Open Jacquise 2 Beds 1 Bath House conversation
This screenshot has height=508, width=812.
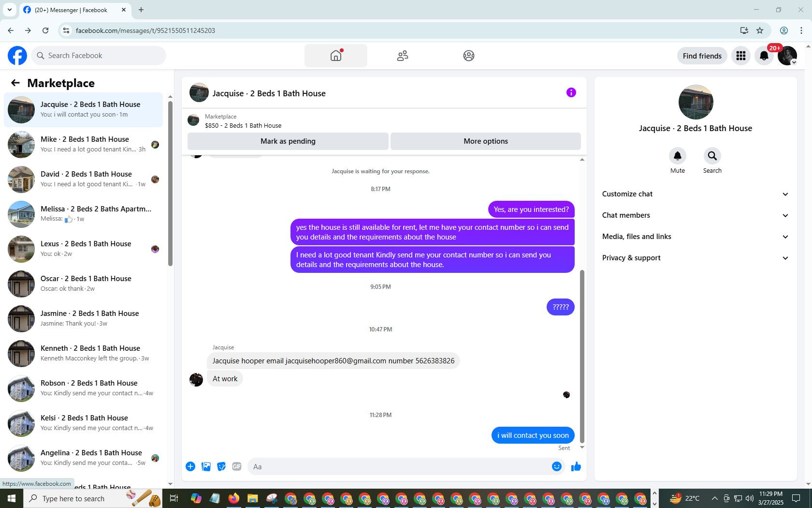click(83, 110)
